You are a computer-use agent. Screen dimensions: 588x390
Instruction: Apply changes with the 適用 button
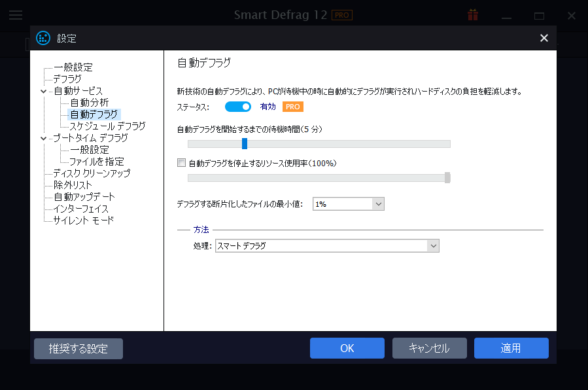coord(511,348)
